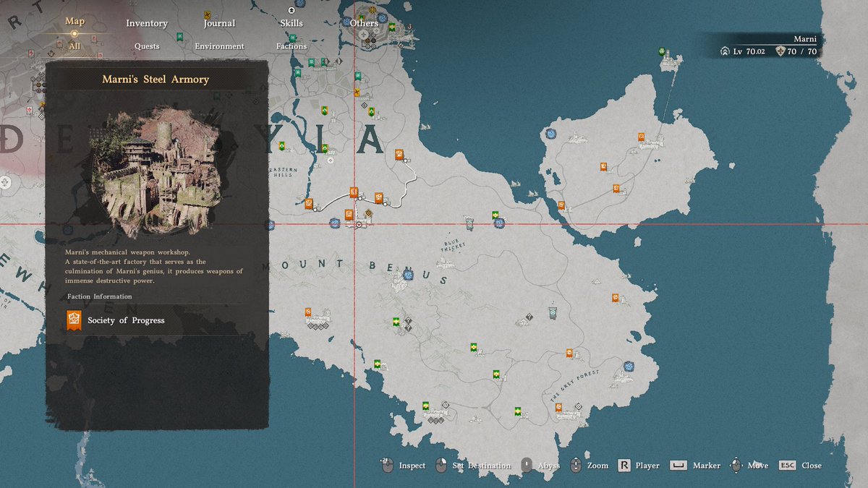Click the Inspect control hint
Viewport: 868px width, 488px height.
pos(404,466)
